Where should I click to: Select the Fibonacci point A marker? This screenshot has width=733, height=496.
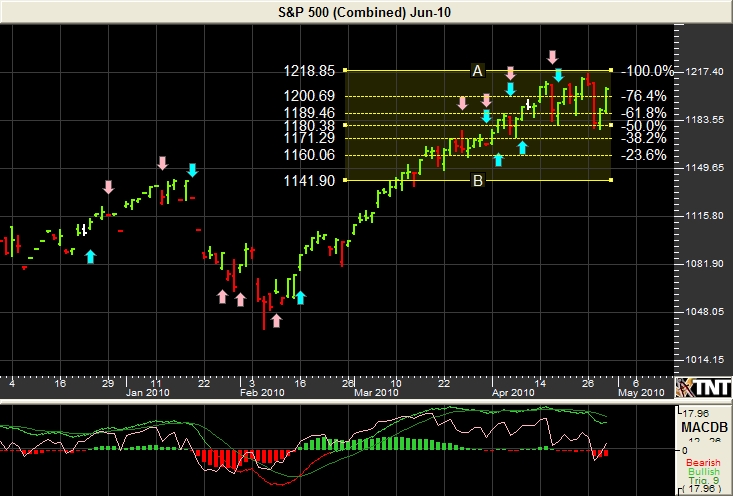477,71
